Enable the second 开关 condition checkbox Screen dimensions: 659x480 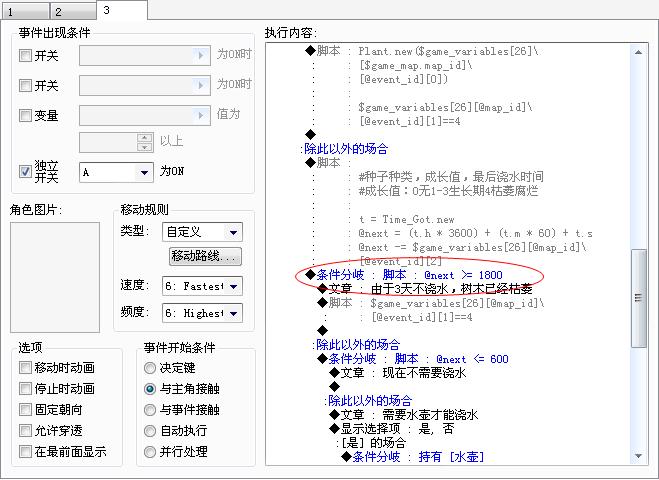(x=25, y=86)
